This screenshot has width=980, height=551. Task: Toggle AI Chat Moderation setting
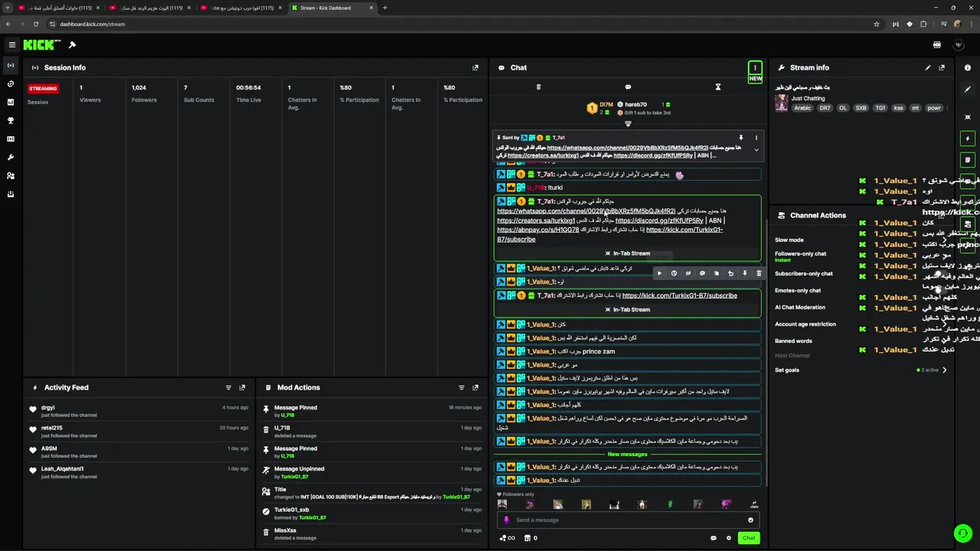800,307
